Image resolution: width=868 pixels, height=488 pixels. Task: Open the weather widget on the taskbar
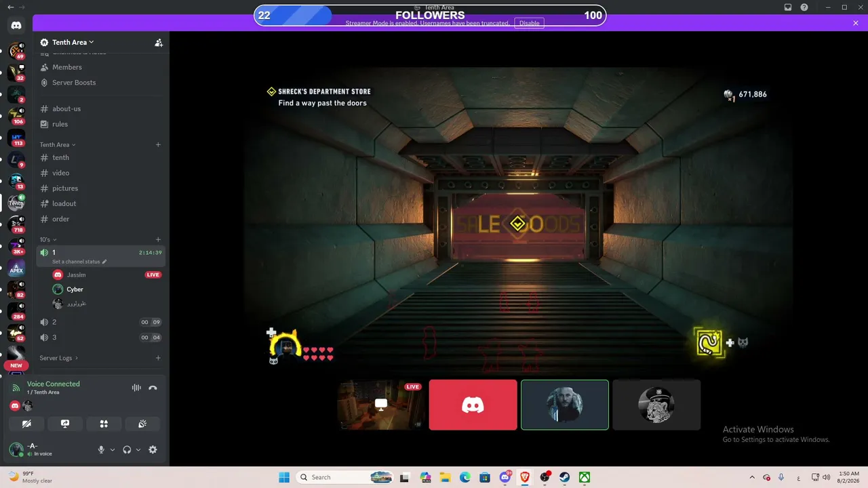click(x=28, y=477)
